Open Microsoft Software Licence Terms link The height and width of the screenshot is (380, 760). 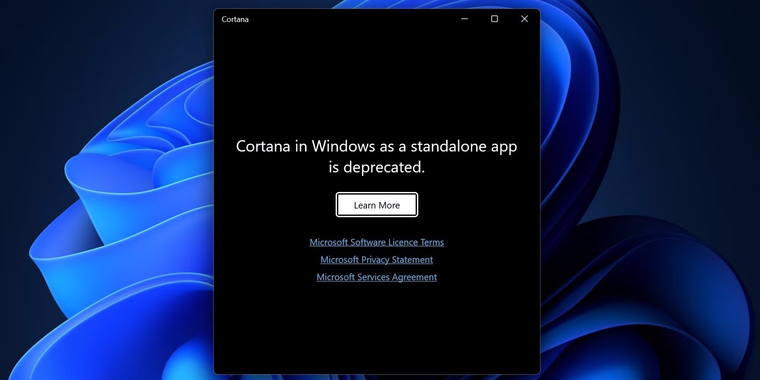pyautogui.click(x=377, y=242)
